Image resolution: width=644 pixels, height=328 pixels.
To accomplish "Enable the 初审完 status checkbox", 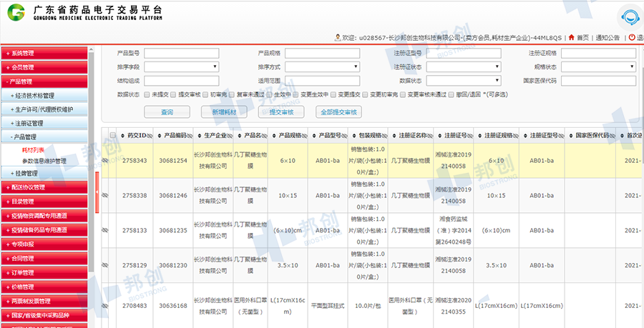I will [x=205, y=94].
